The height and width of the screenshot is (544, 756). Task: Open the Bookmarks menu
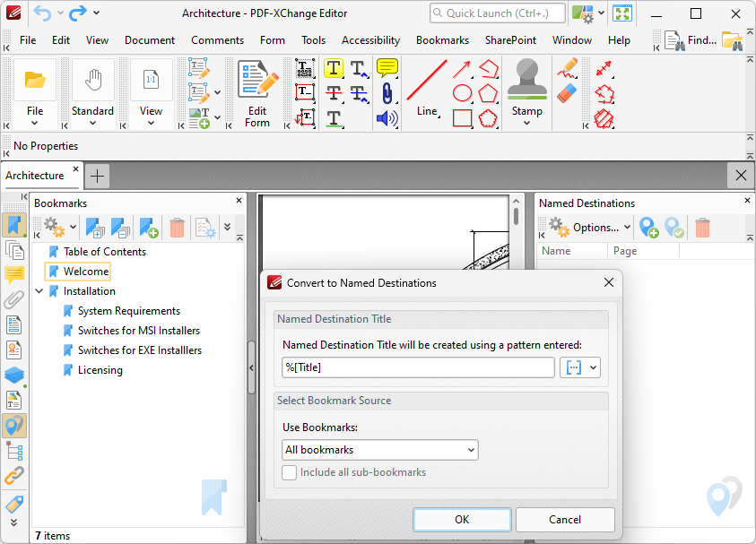[x=442, y=40]
